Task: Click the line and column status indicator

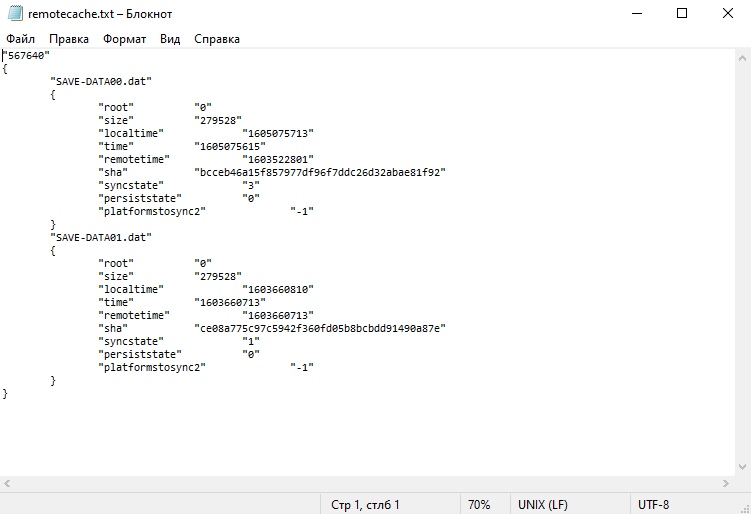Action: pyautogui.click(x=365, y=505)
